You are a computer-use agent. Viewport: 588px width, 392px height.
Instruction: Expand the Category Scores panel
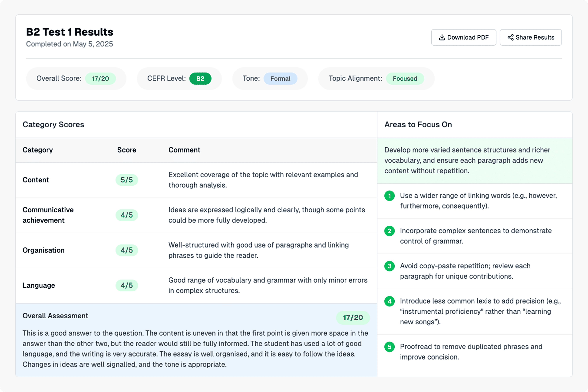[x=53, y=124]
